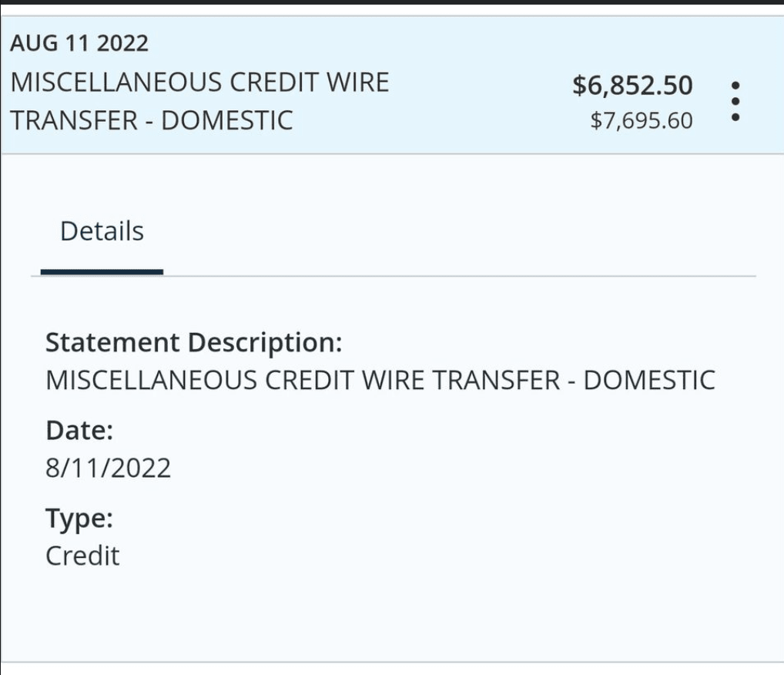Click the $7,695.60 running balance
Screen dimensions: 784x675
642,120
